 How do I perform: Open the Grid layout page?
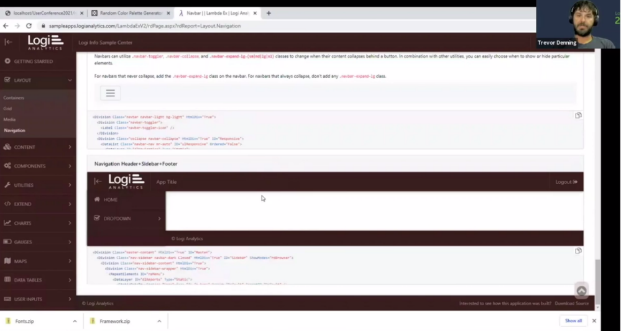7,109
